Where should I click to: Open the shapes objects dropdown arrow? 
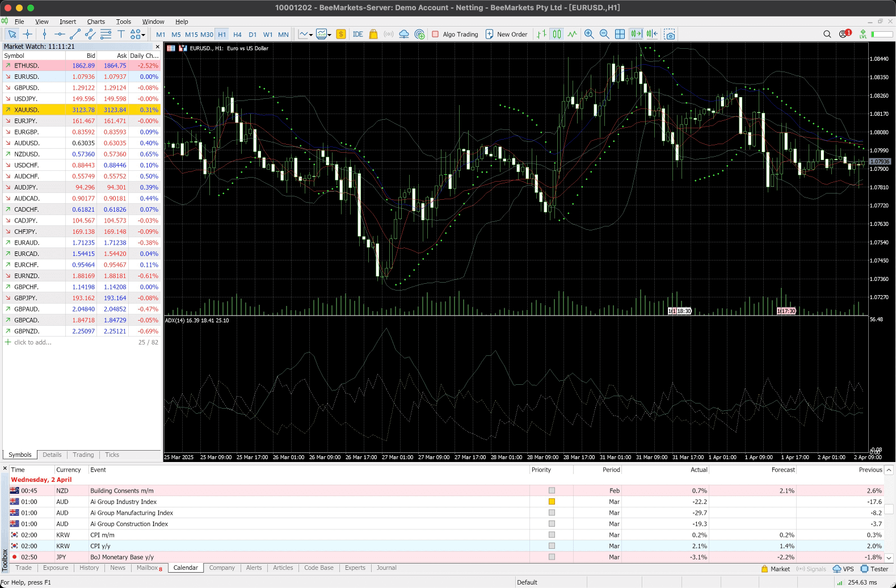coord(144,35)
